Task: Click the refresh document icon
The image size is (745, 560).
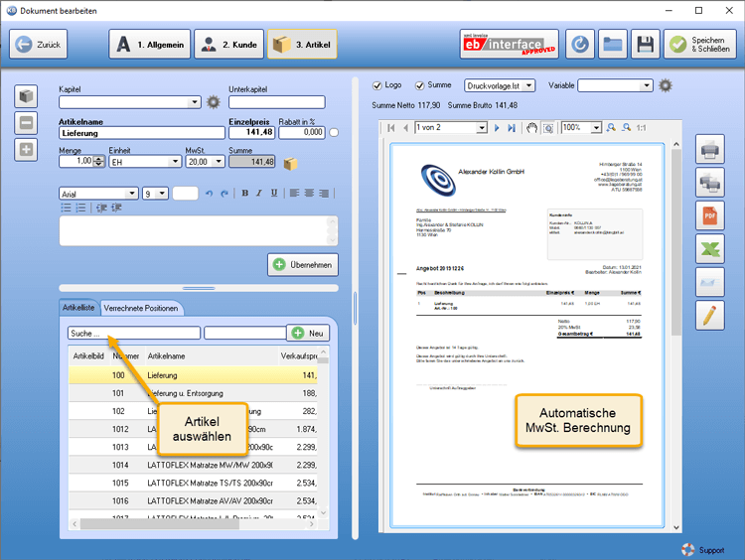Action: click(580, 44)
